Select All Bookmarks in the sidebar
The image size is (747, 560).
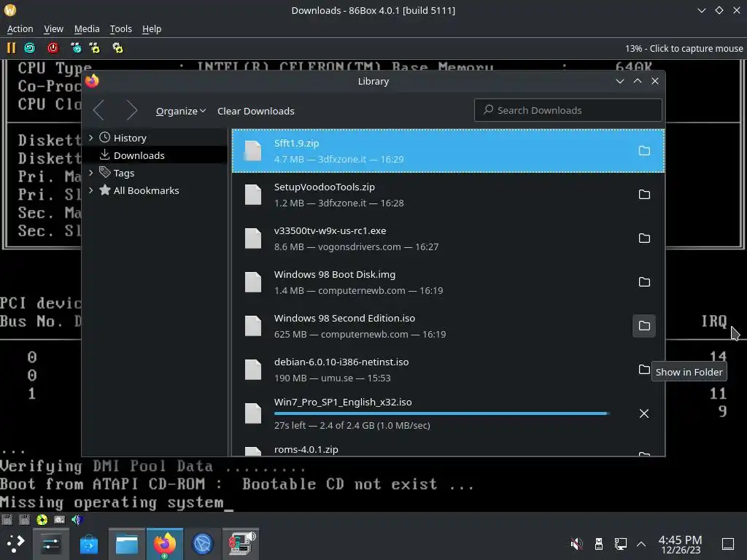(155, 190)
